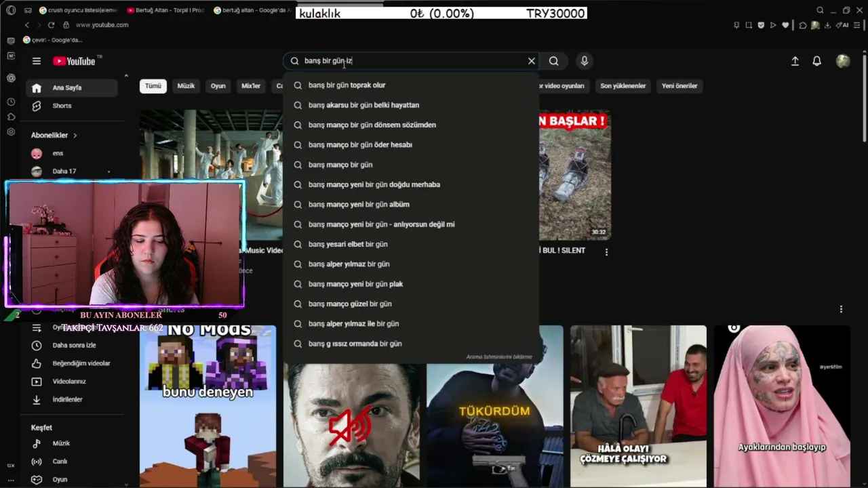Open the more-options dots for 'BUL ! SILENT' video
Image resolution: width=868 pixels, height=488 pixels.
click(606, 252)
